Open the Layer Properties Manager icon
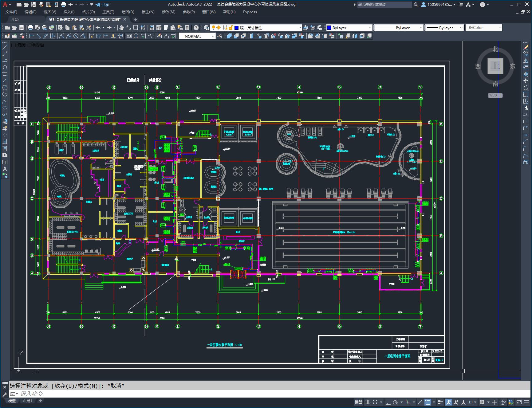This screenshot has width=532, height=408. point(206,28)
